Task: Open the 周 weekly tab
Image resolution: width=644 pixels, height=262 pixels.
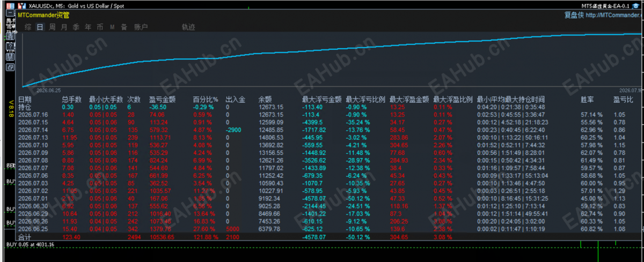Action: point(52,27)
